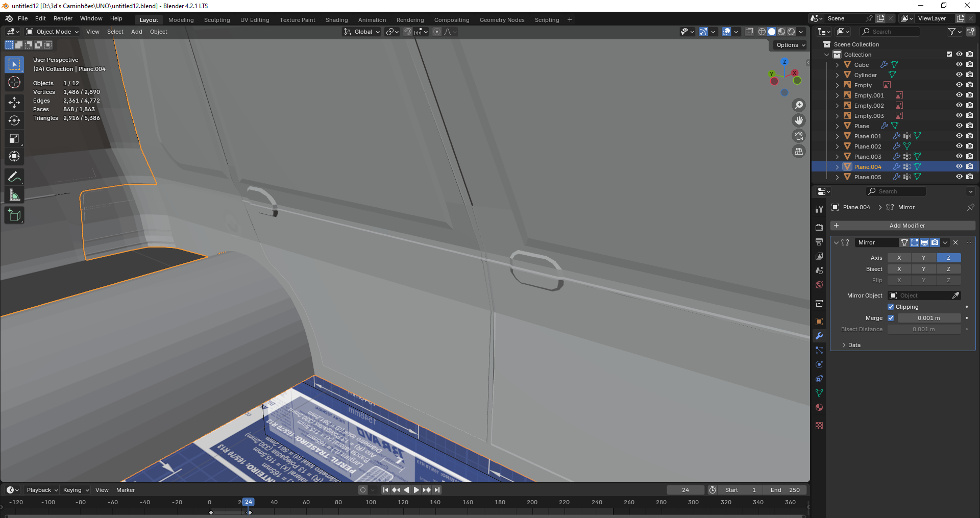Play the animation forward
This screenshot has height=518, width=980.
pos(416,490)
